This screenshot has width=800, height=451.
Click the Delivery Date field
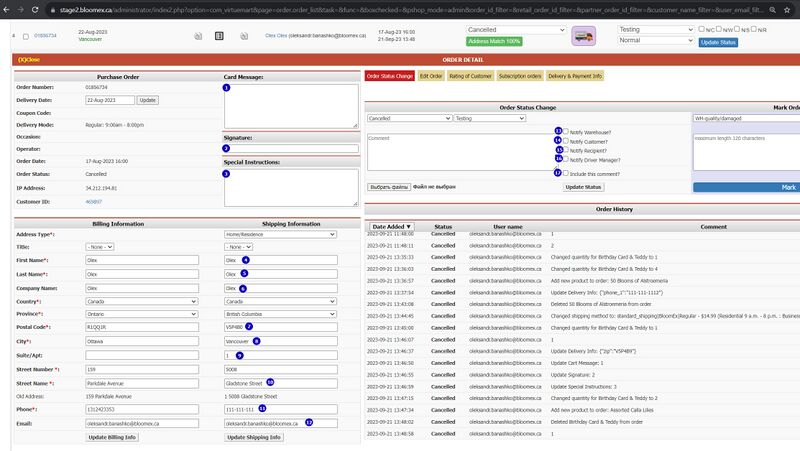110,101
